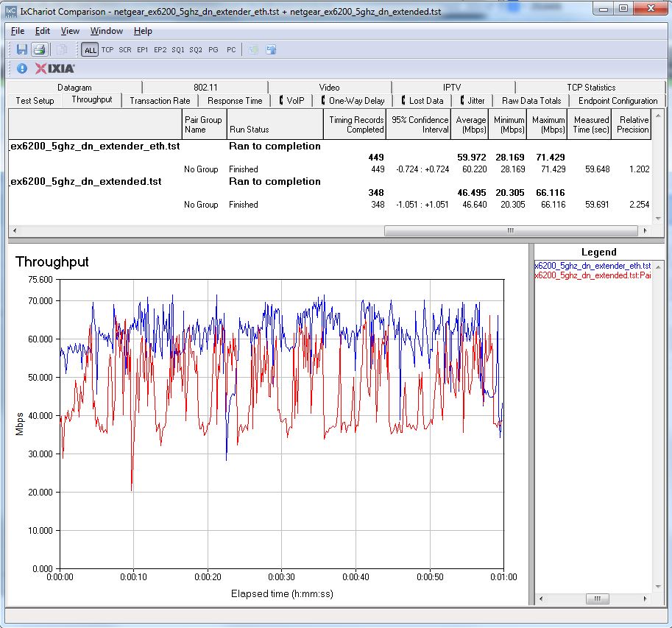This screenshot has height=628, width=672.
Task: Select the SCR filter button
Action: [124, 50]
